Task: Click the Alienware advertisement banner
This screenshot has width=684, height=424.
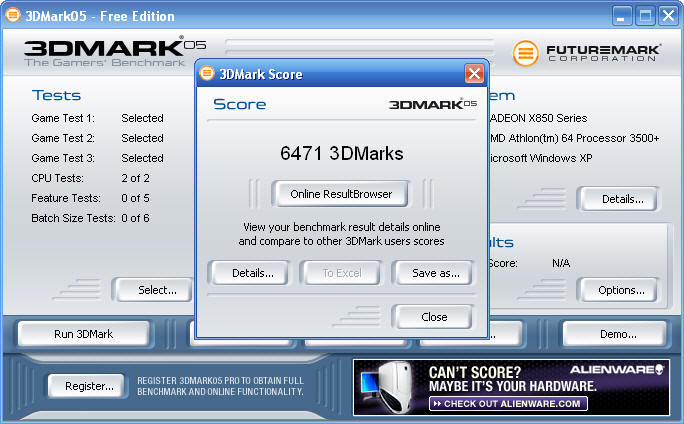Action: pos(511,387)
